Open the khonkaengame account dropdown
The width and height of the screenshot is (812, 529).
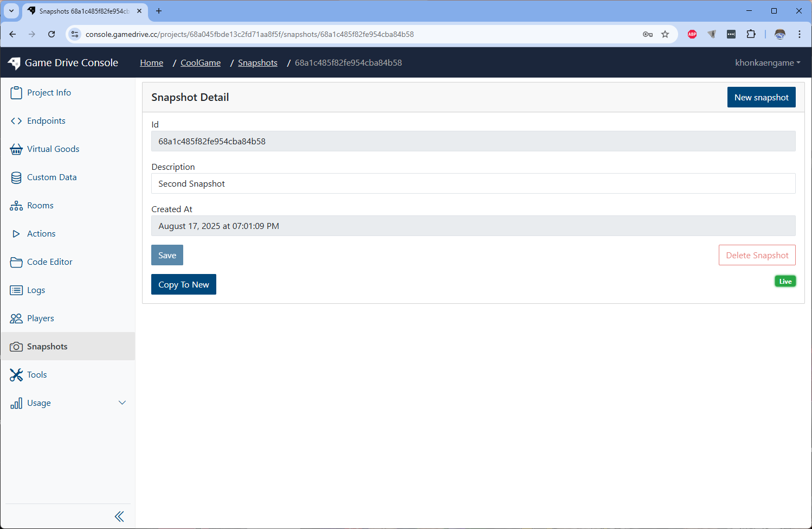pos(767,63)
